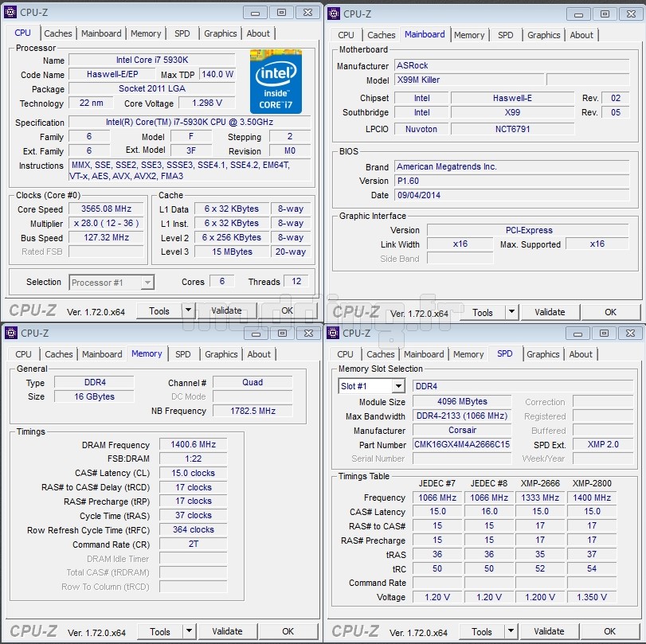Click the motherboard model X99M Killer
Screen dimensions: 646x644
[469, 80]
